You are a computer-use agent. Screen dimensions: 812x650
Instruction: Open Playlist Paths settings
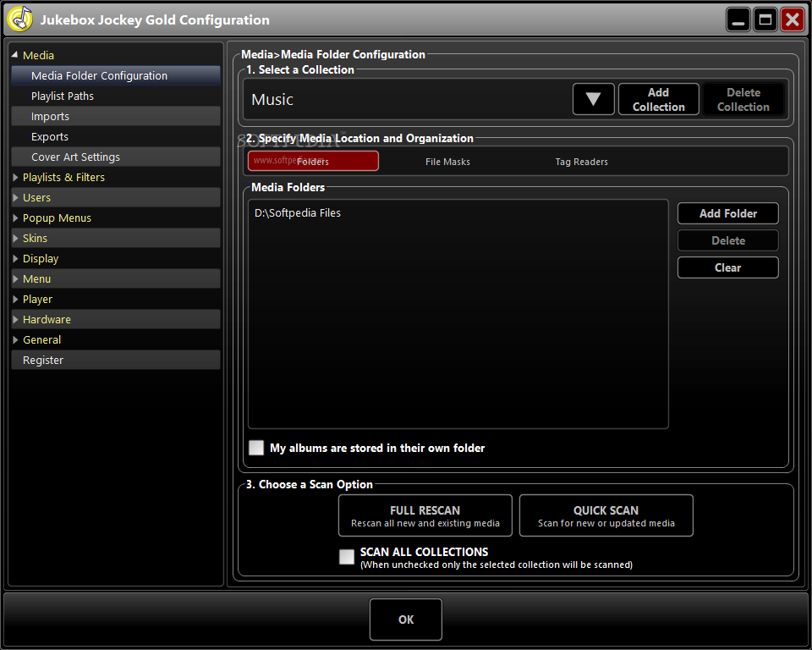[x=116, y=96]
